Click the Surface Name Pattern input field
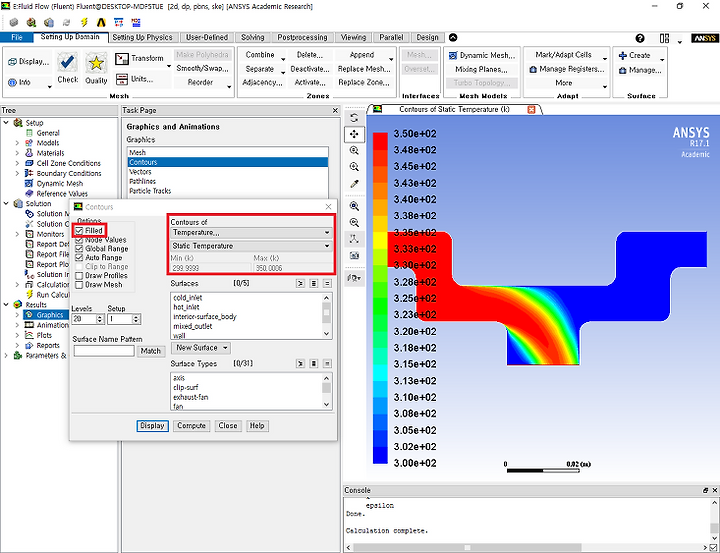 pos(104,351)
